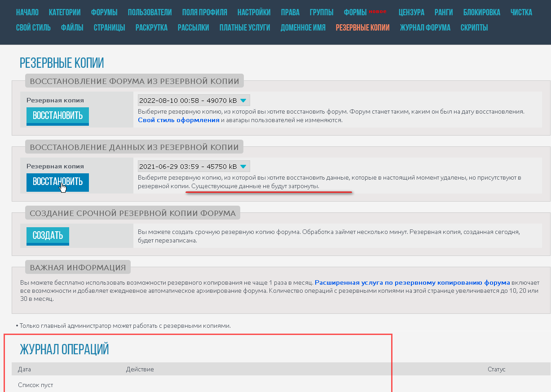
Task: Open the ФОРУМЫ admin section
Action: pyautogui.click(x=104, y=13)
